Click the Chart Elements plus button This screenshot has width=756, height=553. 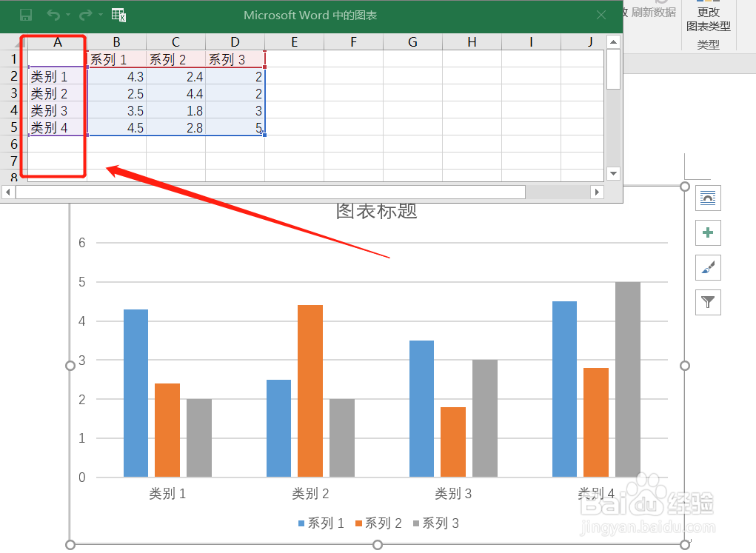708,233
